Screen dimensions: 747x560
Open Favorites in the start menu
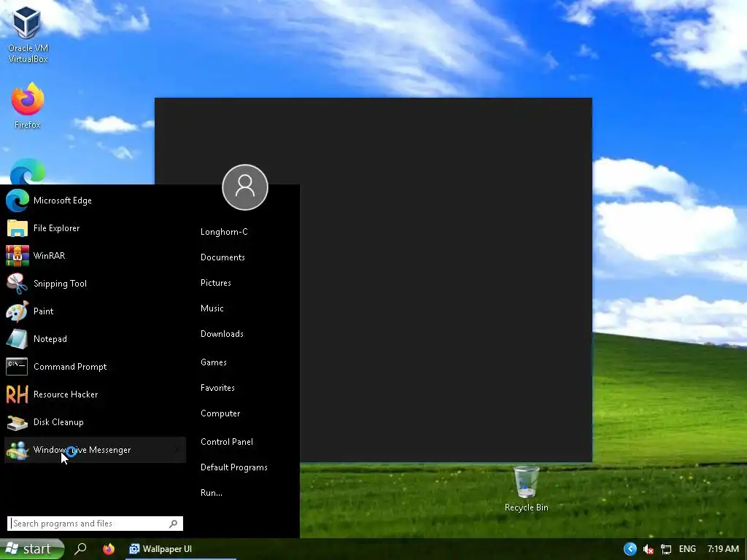217,388
